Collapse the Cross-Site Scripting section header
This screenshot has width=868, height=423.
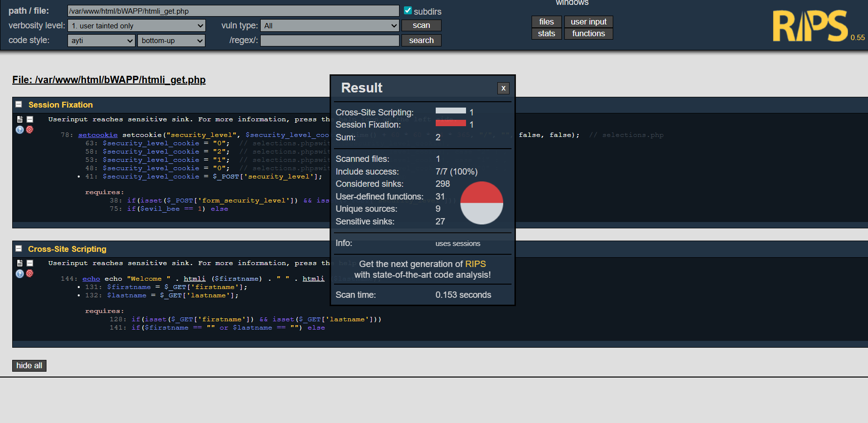pyautogui.click(x=19, y=248)
